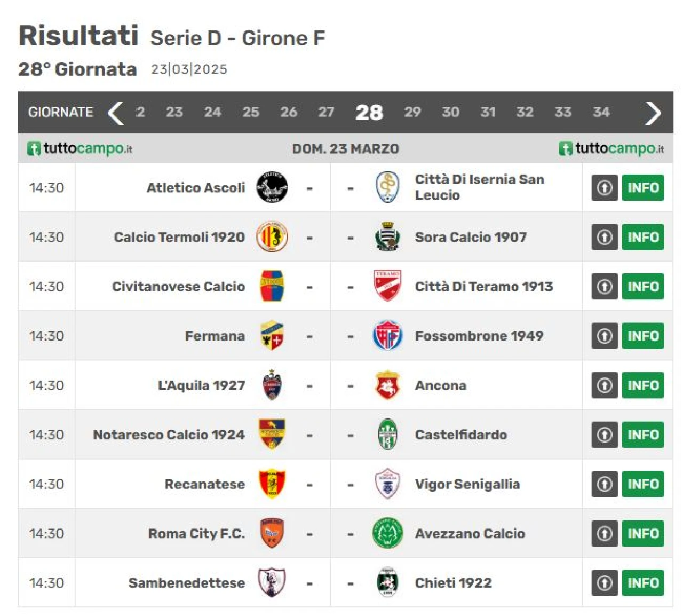Click the Città Di Teramo 1913 crest
The image size is (683, 616).
(x=387, y=286)
